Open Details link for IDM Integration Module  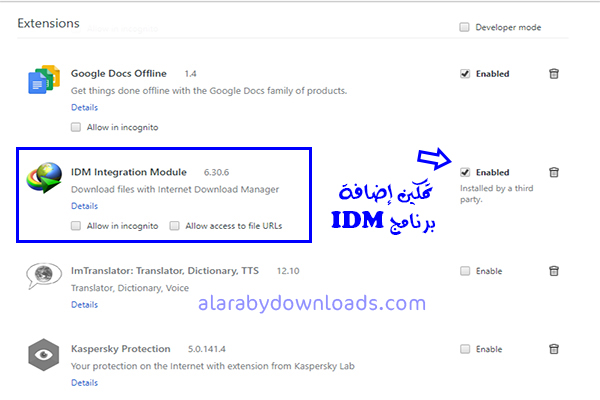tap(85, 206)
